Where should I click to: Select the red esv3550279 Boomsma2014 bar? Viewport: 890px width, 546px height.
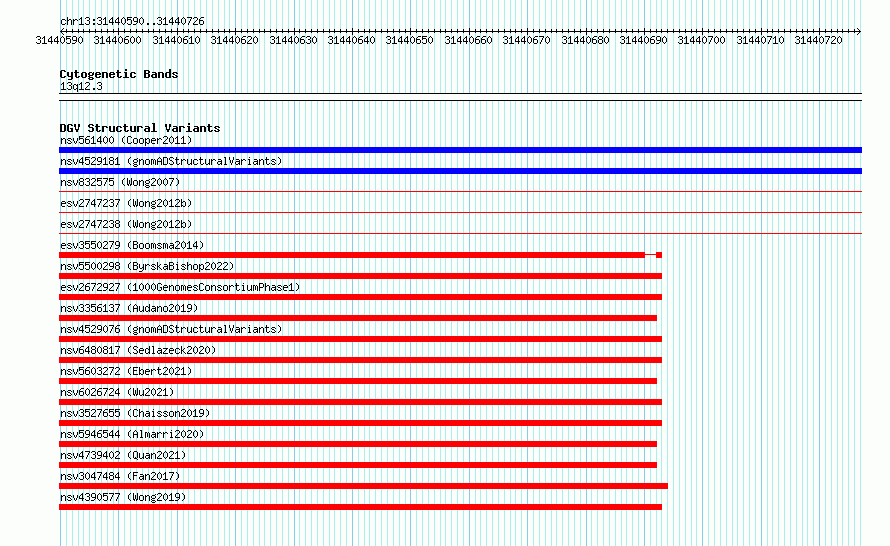(360, 255)
